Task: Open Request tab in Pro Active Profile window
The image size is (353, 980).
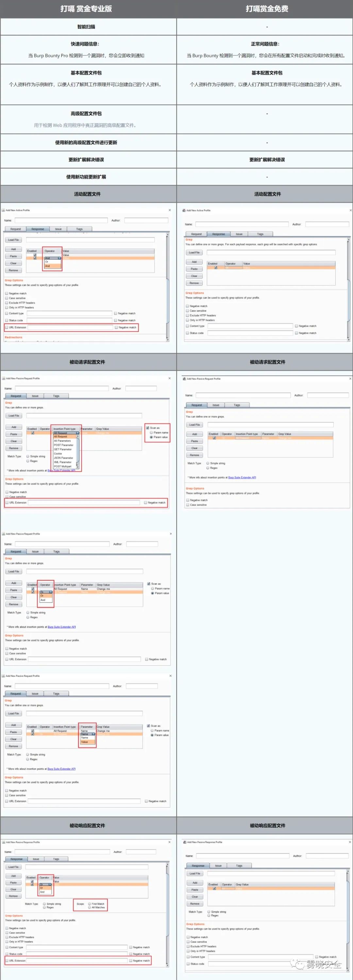Action: 16,229
